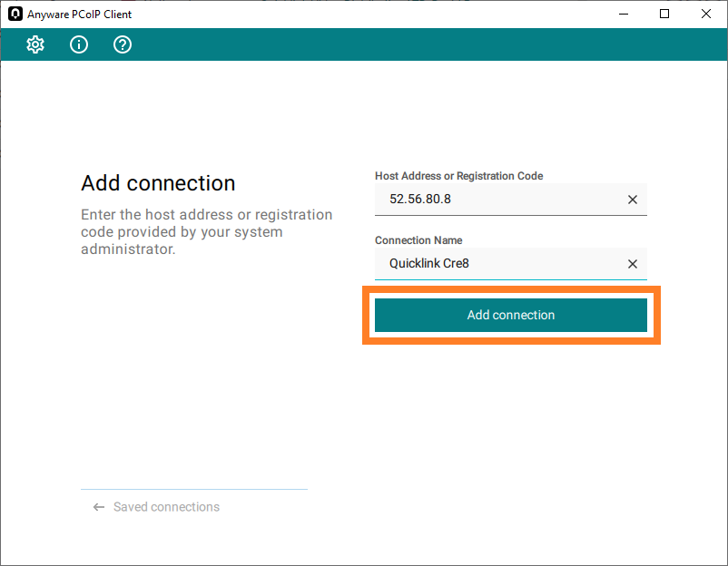
Task: Click the large Add connection heading
Action: point(158,183)
